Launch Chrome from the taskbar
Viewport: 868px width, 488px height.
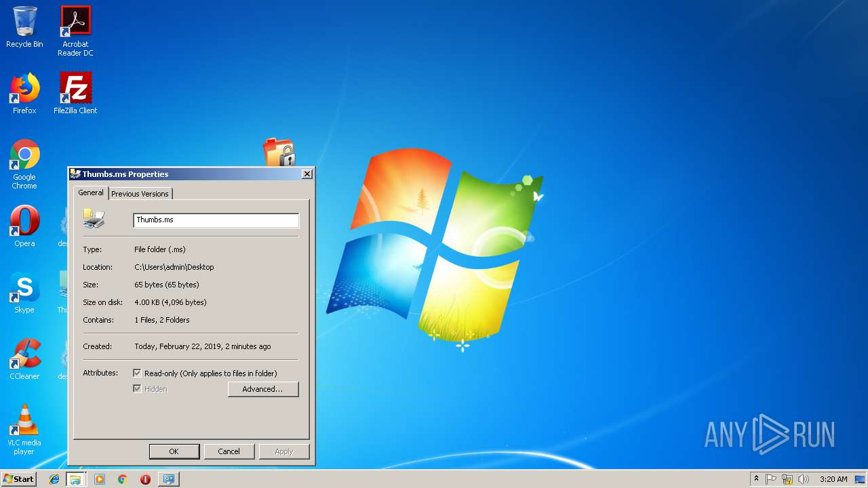[123, 479]
